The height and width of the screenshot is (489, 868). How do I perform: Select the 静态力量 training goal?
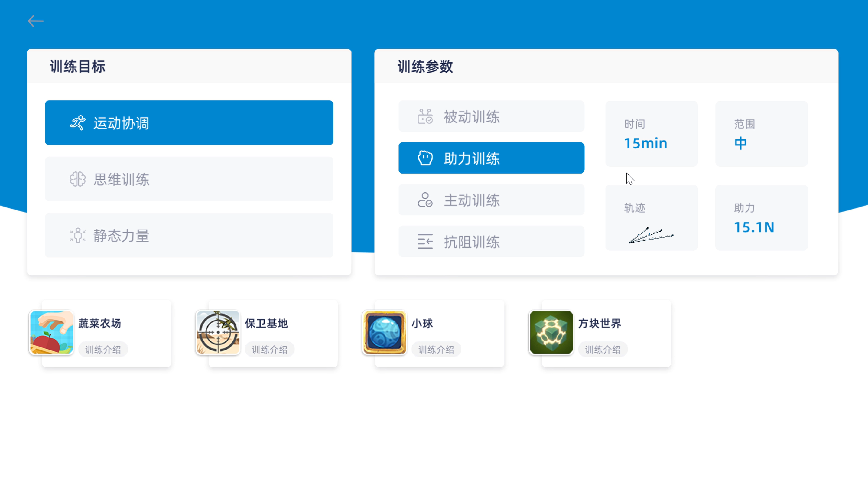[x=189, y=235]
